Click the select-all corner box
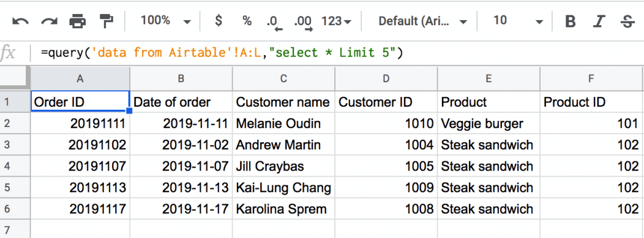This screenshot has width=644, height=238. [x=15, y=78]
